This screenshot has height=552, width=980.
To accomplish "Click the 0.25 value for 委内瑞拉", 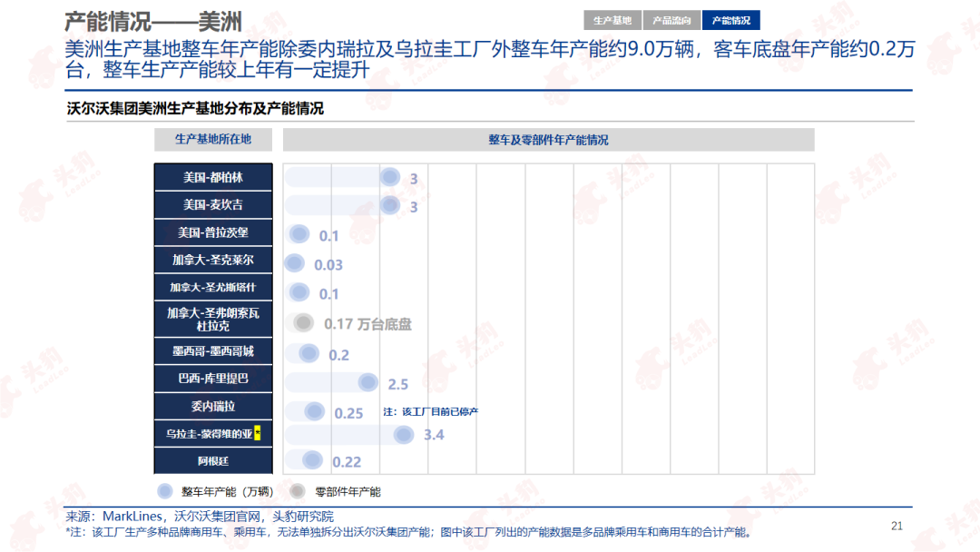I will 348,413.
